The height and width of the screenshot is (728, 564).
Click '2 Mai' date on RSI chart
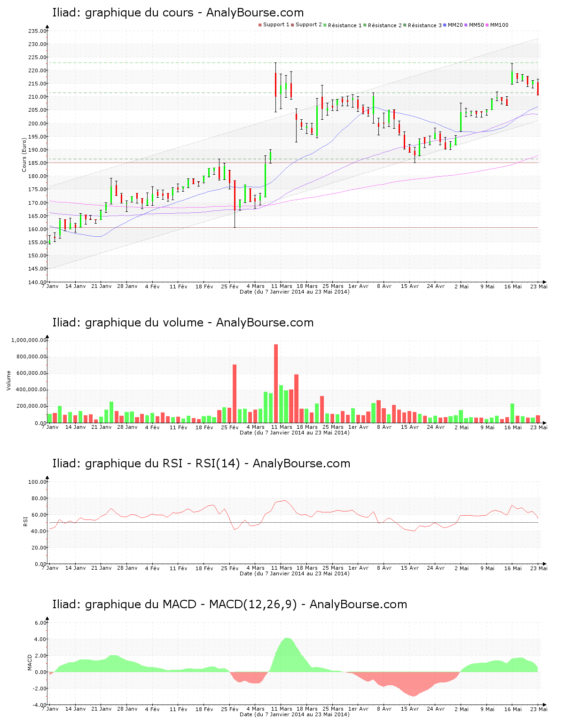462,568
